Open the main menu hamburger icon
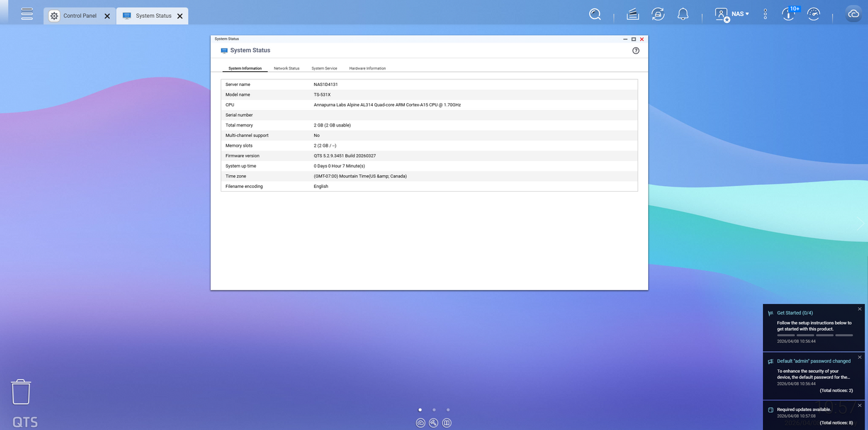868x430 pixels. [26, 14]
